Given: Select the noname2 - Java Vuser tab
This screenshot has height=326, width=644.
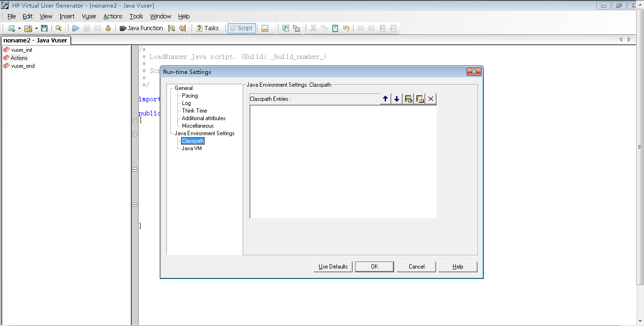Looking at the screenshot, I should [x=35, y=40].
